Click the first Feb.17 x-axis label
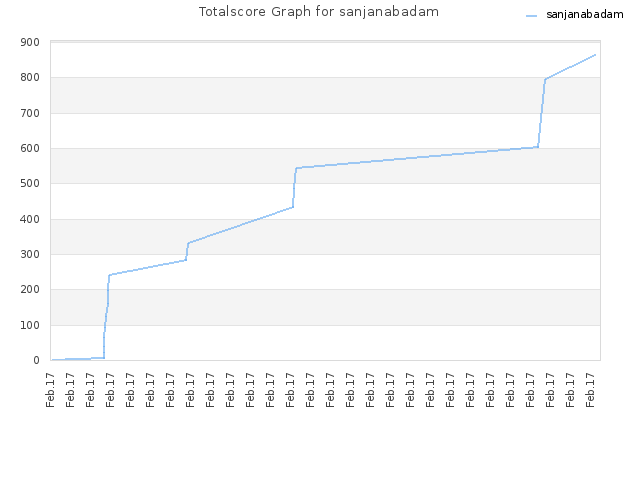This screenshot has width=640, height=480. click(x=50, y=390)
